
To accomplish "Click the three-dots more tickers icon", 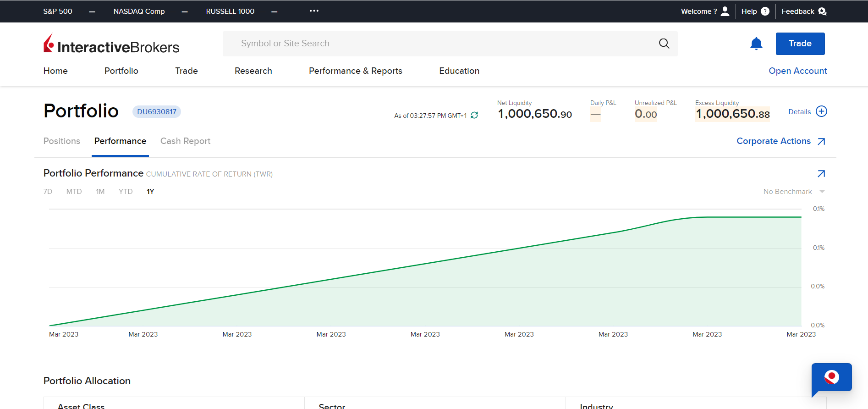I will click(x=314, y=11).
